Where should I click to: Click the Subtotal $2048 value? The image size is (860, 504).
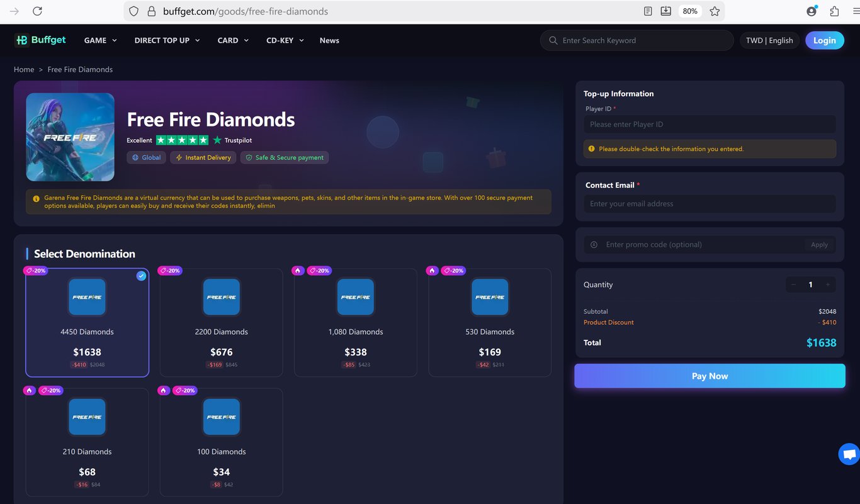coord(827,311)
